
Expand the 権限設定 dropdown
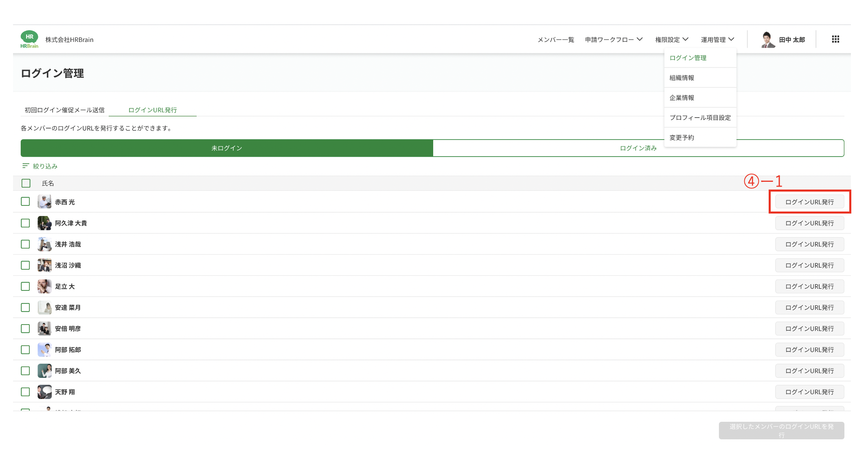click(x=672, y=39)
